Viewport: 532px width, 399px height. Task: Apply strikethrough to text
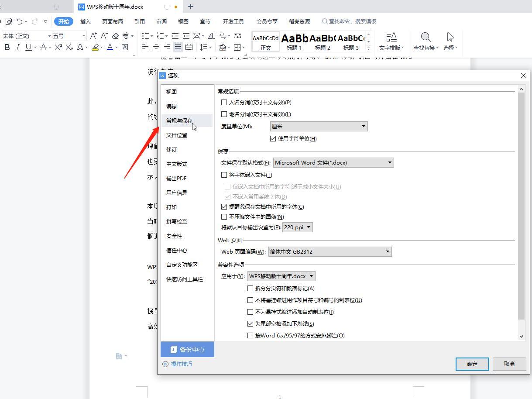[43, 47]
